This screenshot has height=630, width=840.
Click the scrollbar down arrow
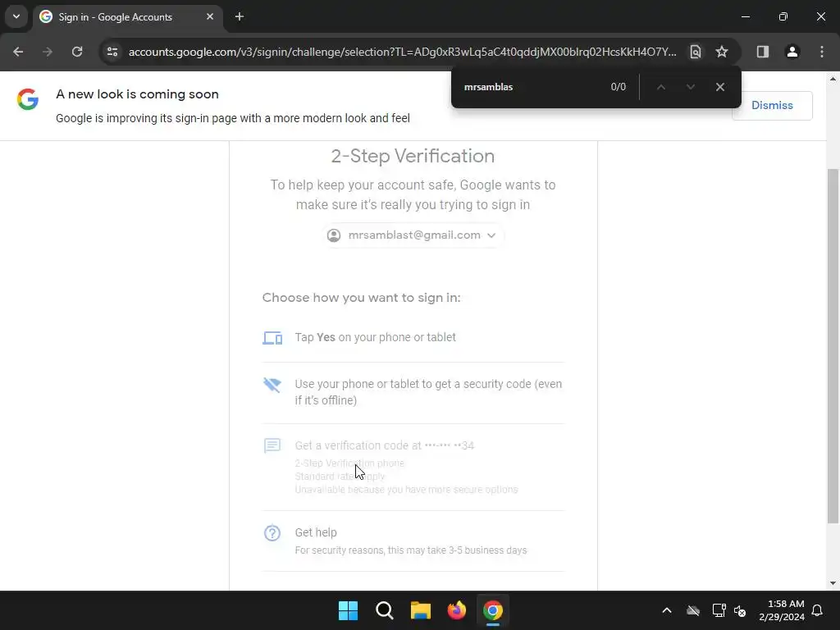click(x=833, y=583)
